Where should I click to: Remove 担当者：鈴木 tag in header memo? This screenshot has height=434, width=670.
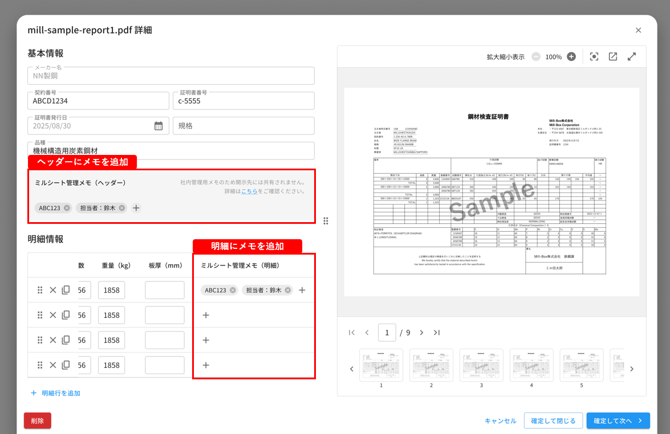click(122, 208)
